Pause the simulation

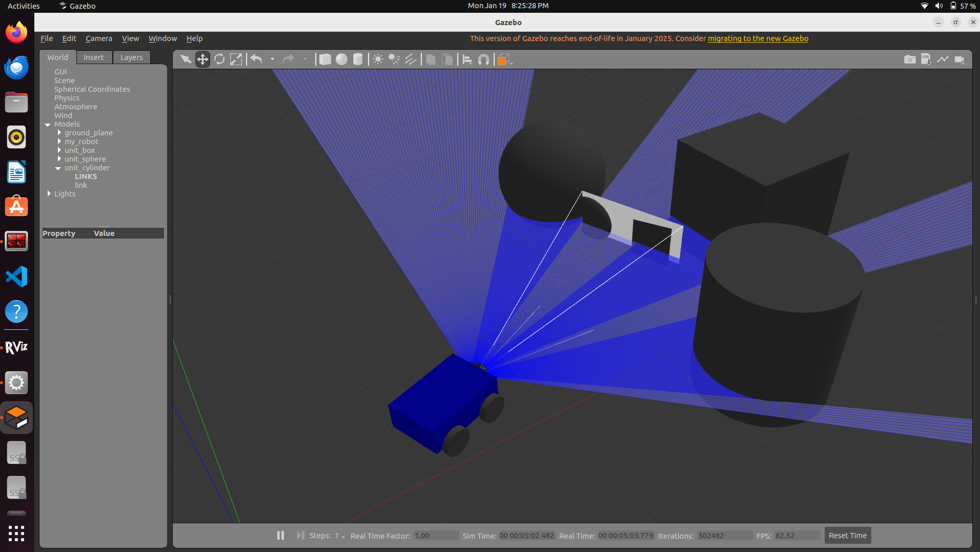[x=280, y=535]
